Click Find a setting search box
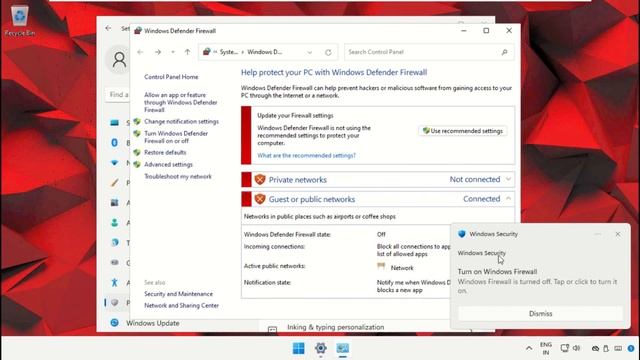640x360 pixels. [x=118, y=94]
